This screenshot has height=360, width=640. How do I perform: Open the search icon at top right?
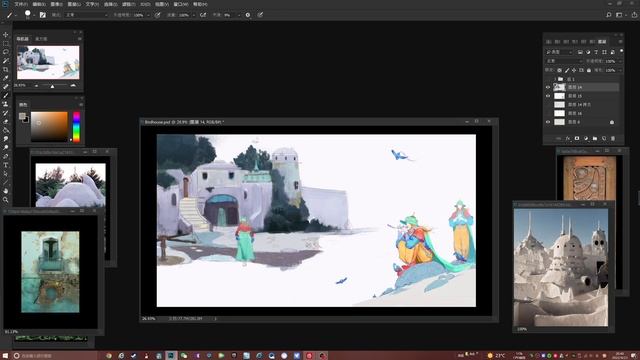point(609,15)
